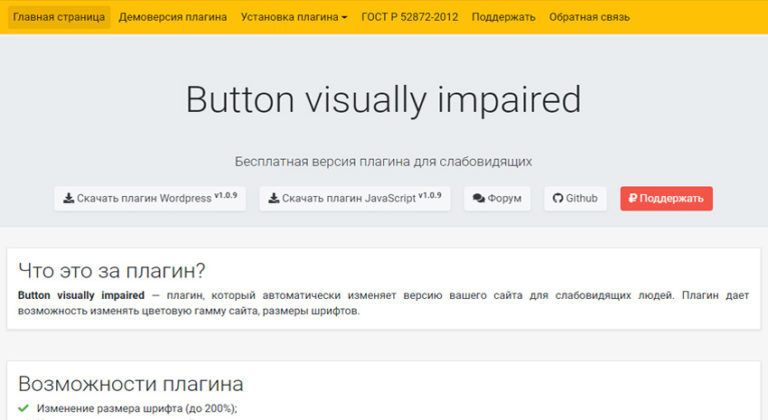The height and width of the screenshot is (420, 768).
Task: Click the download icon beside JavaScript
Action: click(274, 198)
